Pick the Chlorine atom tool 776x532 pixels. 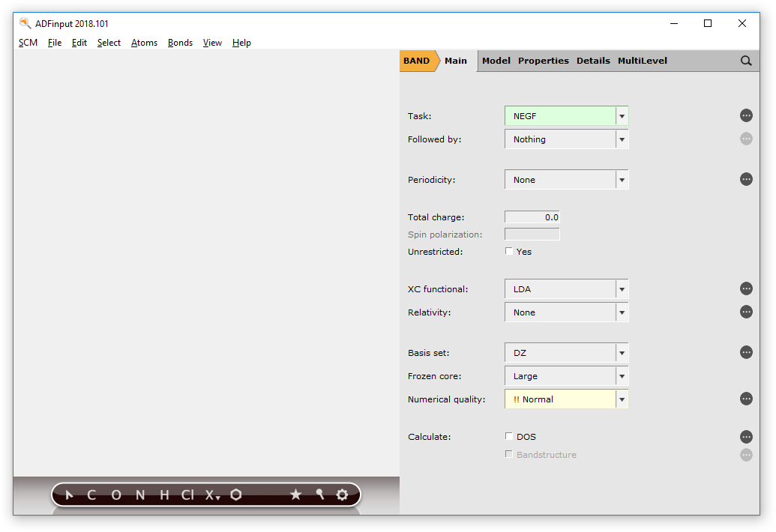click(187, 495)
